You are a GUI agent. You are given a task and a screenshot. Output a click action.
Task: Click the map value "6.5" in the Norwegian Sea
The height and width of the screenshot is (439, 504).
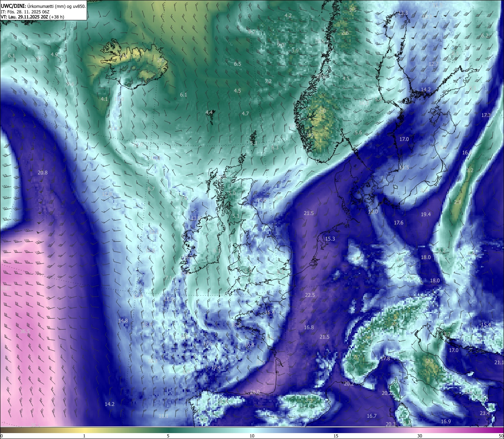pyautogui.click(x=237, y=64)
